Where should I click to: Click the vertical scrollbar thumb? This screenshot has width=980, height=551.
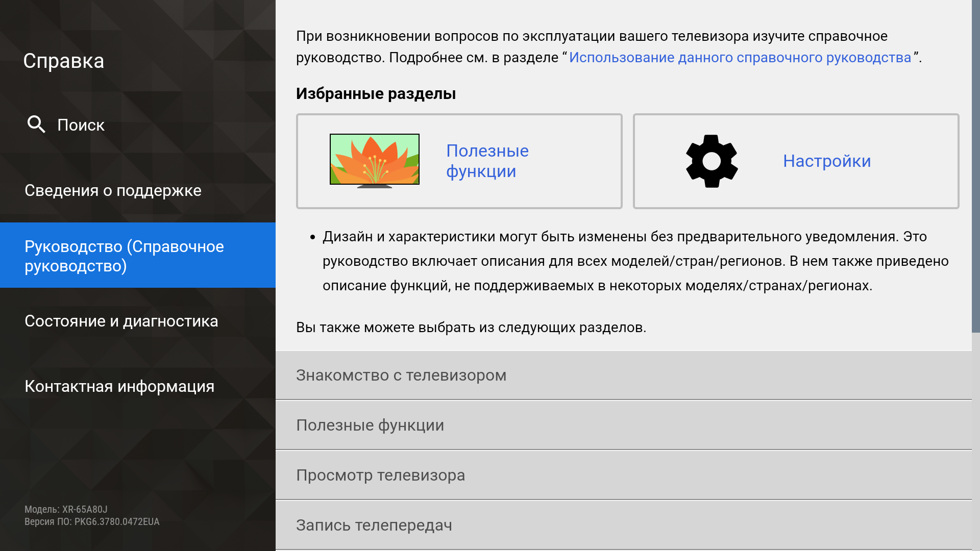(975, 166)
